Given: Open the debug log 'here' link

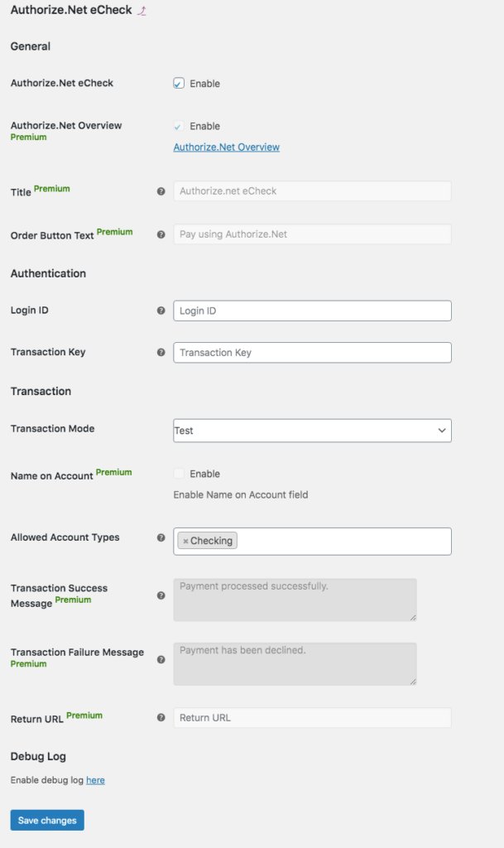Looking at the screenshot, I should pyautogui.click(x=96, y=780).
